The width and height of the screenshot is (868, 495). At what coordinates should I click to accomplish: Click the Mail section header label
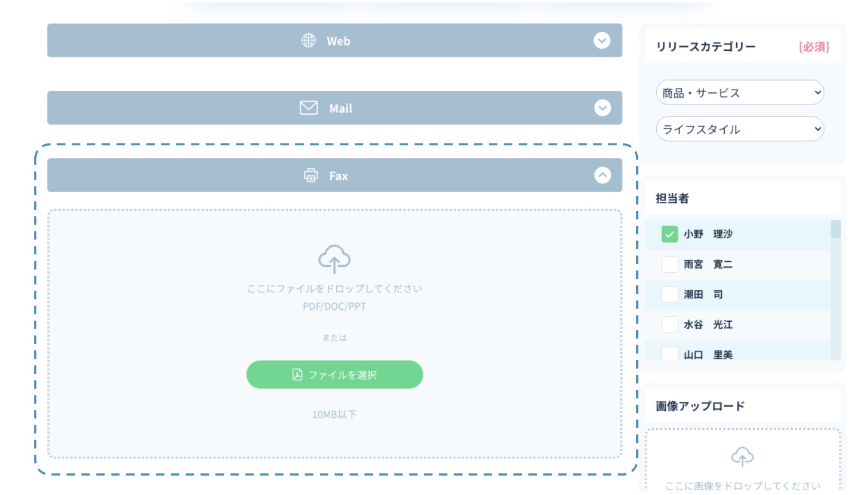(x=340, y=109)
